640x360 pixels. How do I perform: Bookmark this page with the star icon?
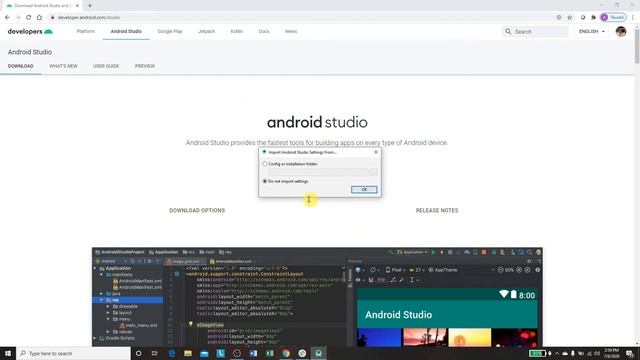pyautogui.click(x=569, y=18)
